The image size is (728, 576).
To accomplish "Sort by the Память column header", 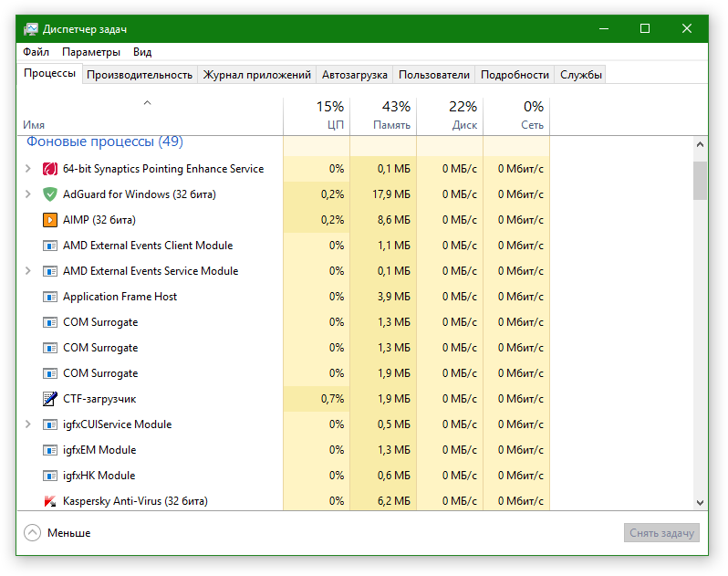I will tap(383, 116).
